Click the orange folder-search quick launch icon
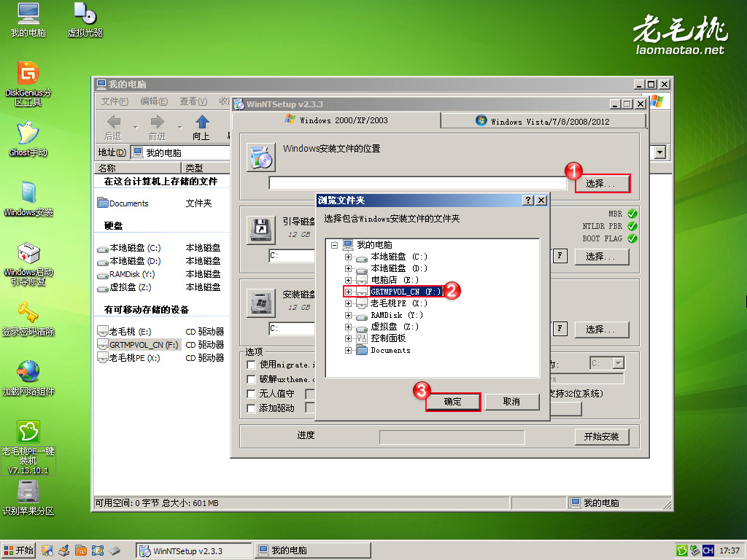This screenshot has height=560, width=747. [x=81, y=551]
